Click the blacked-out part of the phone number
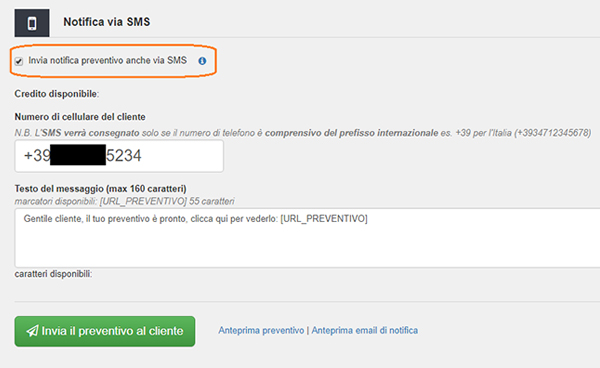 tap(78, 155)
